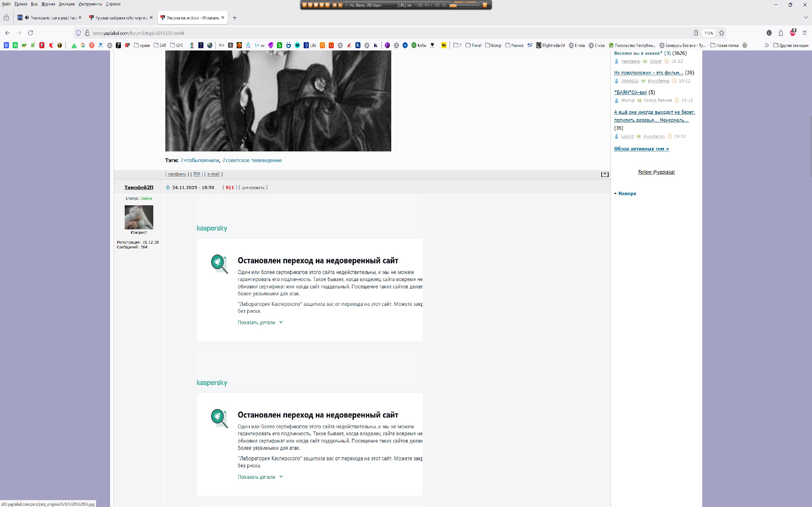Mute the audio on the first tab

tap(27, 18)
